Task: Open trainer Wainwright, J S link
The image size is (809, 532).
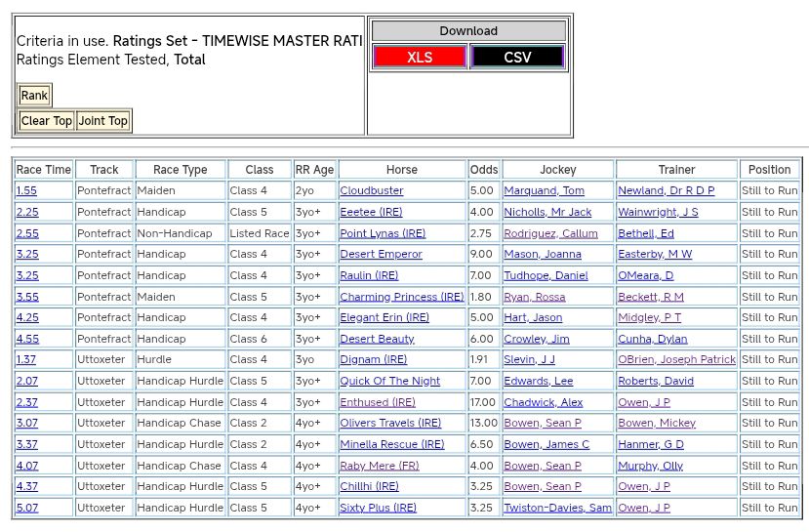Action: [x=658, y=212]
